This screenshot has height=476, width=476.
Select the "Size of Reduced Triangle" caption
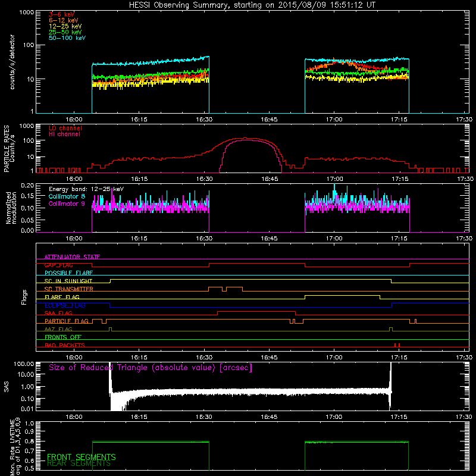(x=151, y=368)
